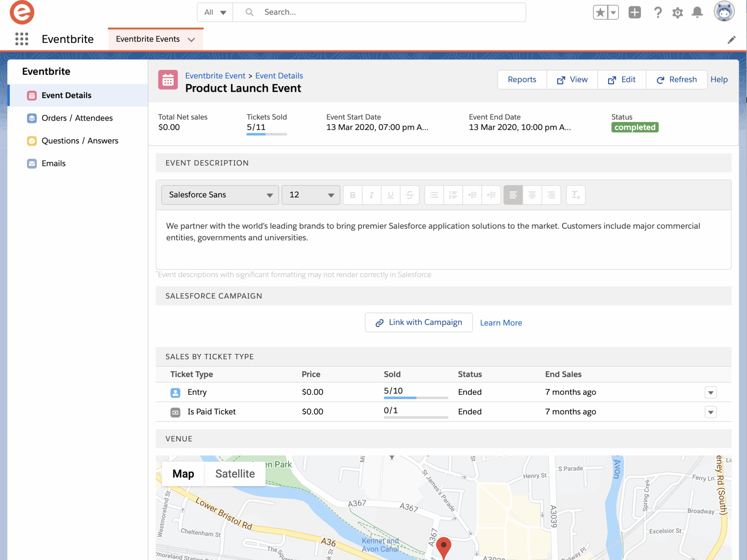Switch the map to Satellite view
Screen dimensions: 747x560
tap(235, 474)
